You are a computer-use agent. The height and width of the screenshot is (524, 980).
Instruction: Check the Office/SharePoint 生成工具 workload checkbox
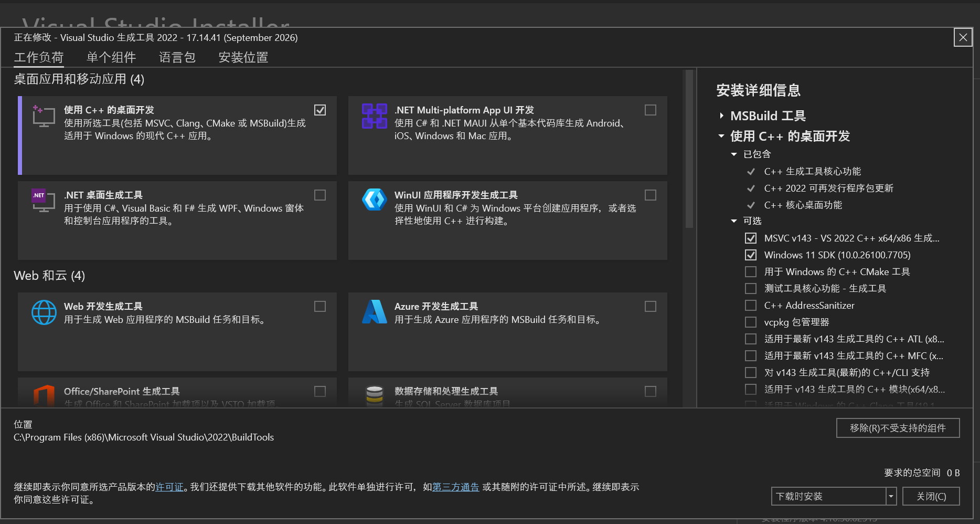[x=320, y=391]
